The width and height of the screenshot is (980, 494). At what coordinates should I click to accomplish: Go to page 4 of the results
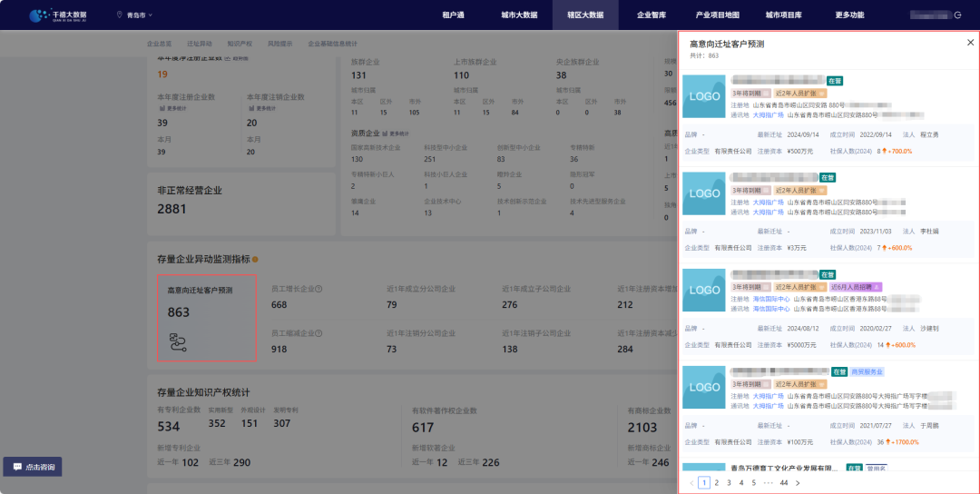741,483
